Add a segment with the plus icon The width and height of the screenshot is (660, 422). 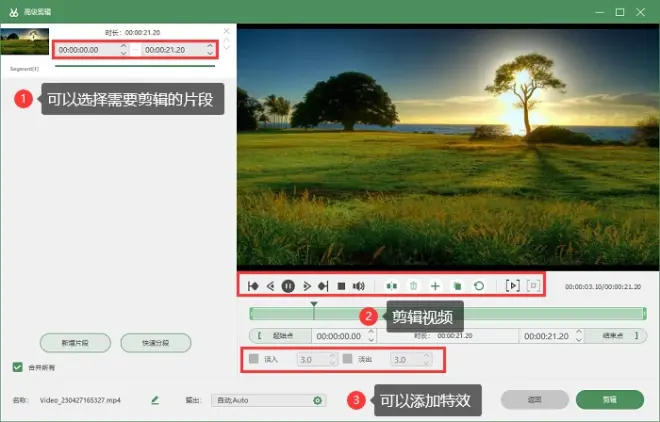[435, 286]
